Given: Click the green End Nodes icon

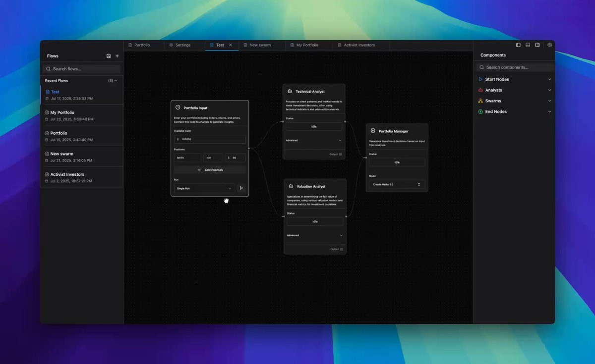Looking at the screenshot, I should (x=480, y=112).
